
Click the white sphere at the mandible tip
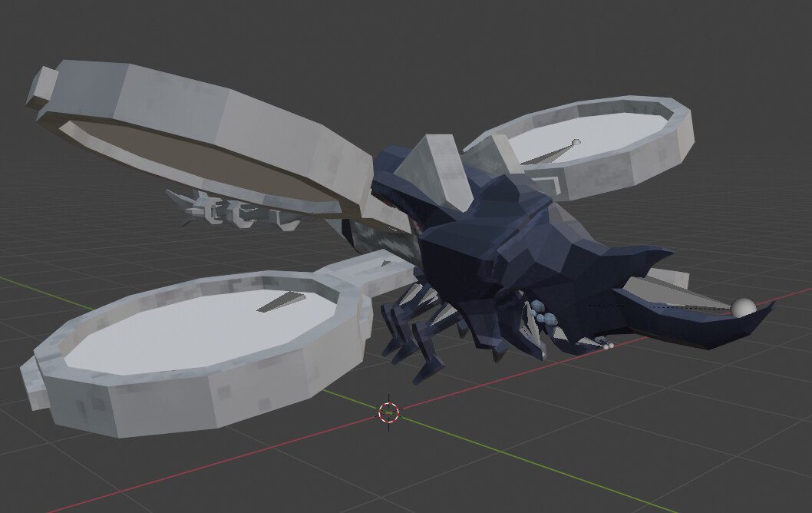point(742,307)
